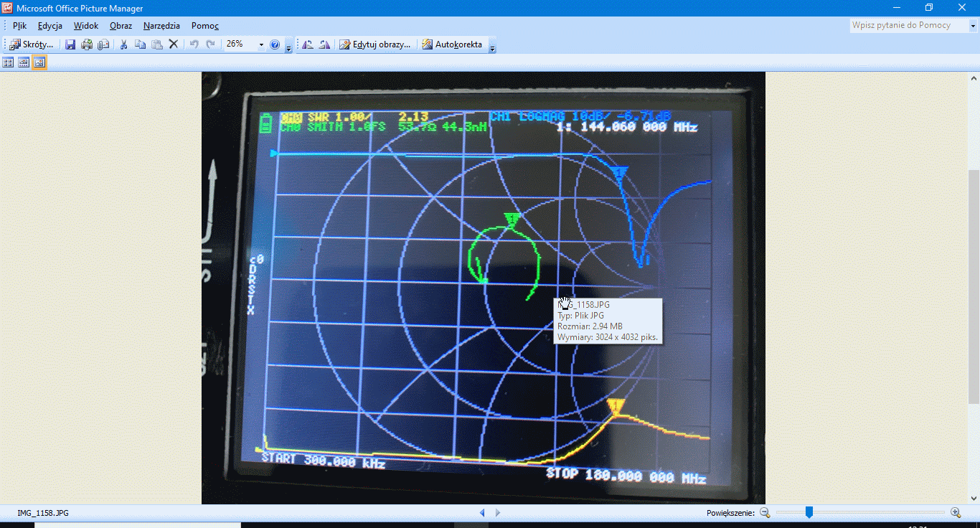Open the Plik menu
This screenshot has width=980, height=528.
pyautogui.click(x=19, y=26)
